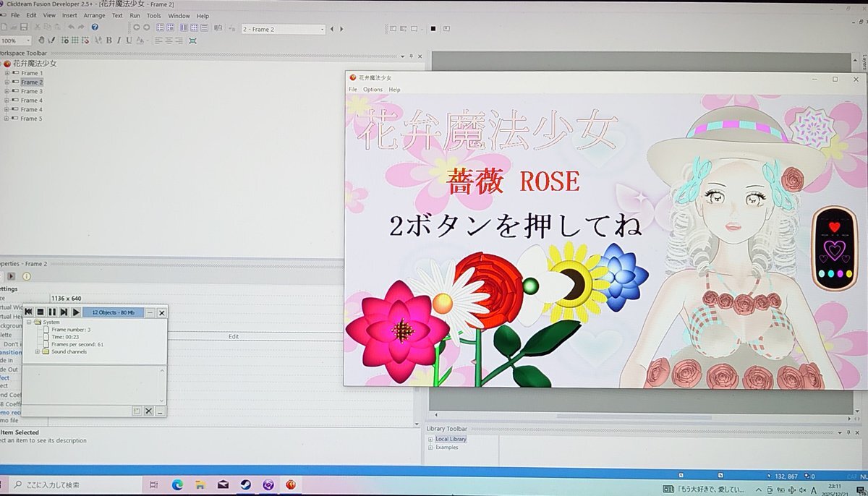Click the blue Help question mark icon
This screenshot has width=868, height=496.
coord(95,27)
